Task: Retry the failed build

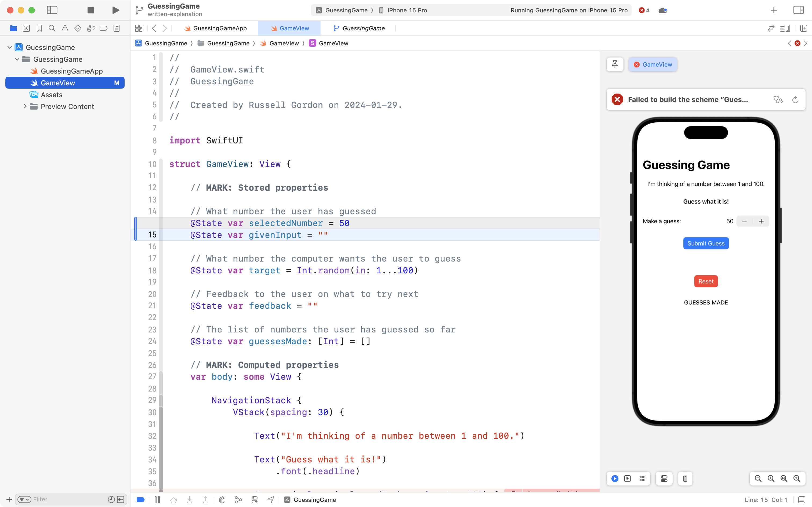Action: 795,99
